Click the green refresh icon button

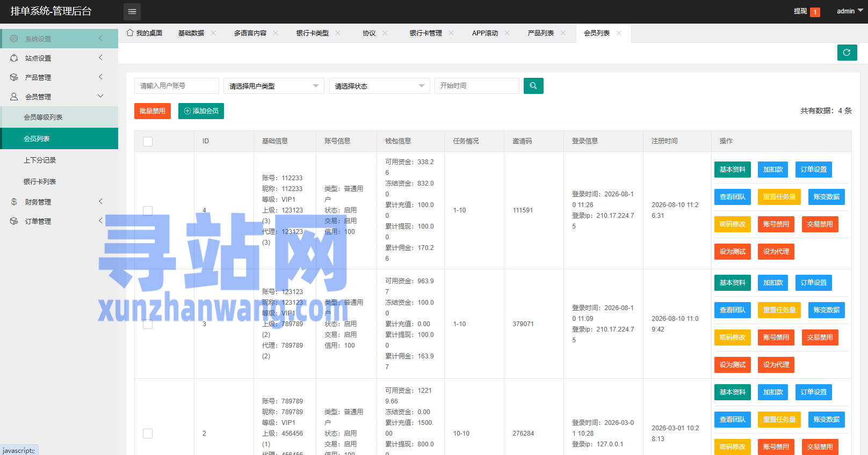[x=847, y=53]
